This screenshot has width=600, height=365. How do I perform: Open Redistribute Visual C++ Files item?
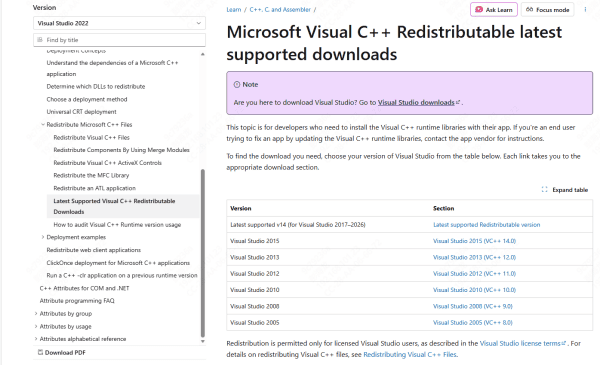[91, 137]
